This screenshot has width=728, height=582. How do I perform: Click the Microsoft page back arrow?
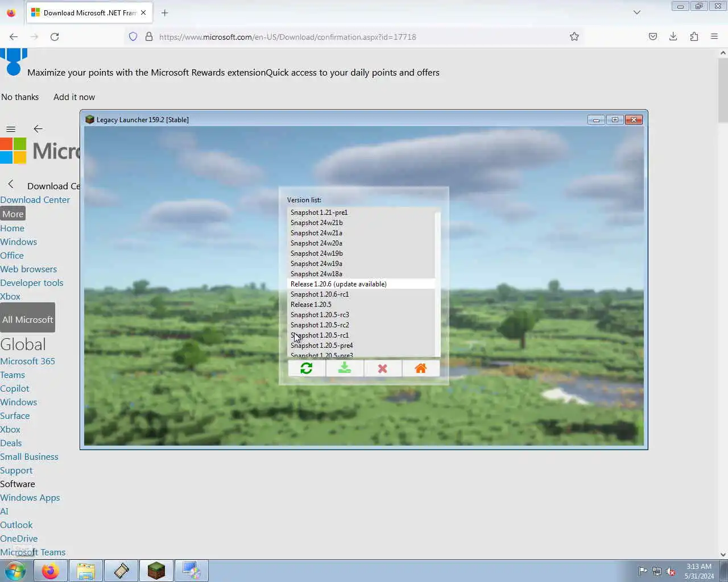click(38, 129)
